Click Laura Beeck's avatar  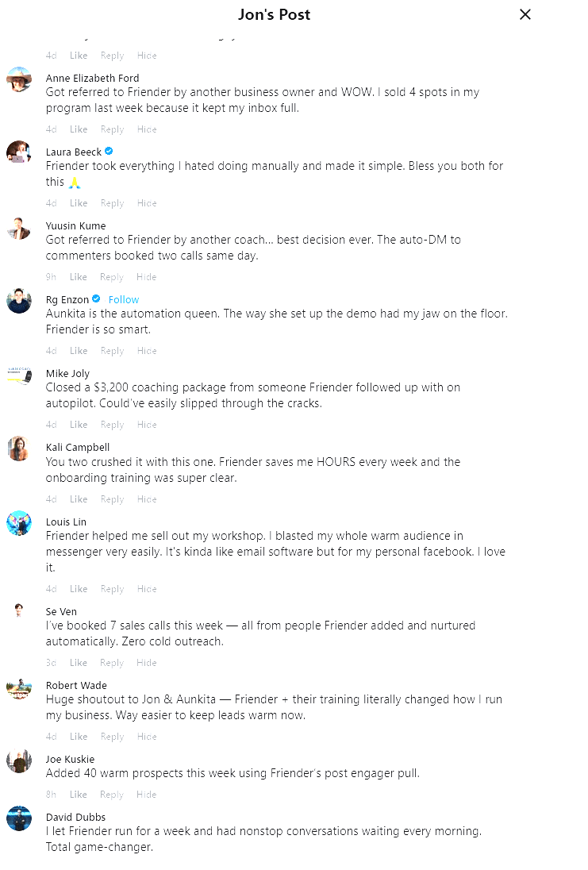[x=19, y=153]
